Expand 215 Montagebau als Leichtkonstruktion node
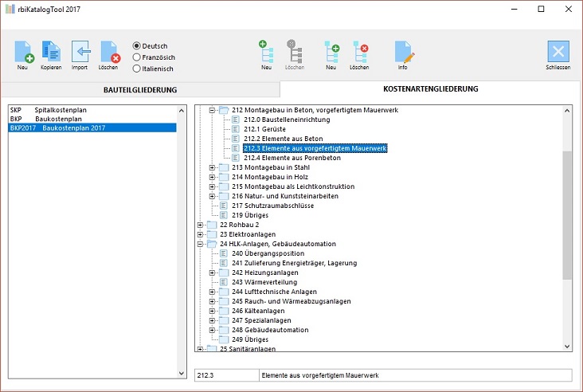This screenshot has height=392, width=583. tap(212, 186)
